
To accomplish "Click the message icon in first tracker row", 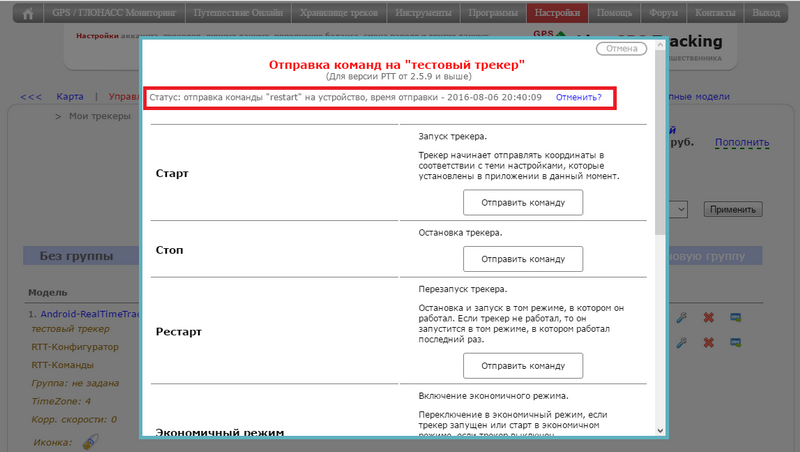I will 735,318.
